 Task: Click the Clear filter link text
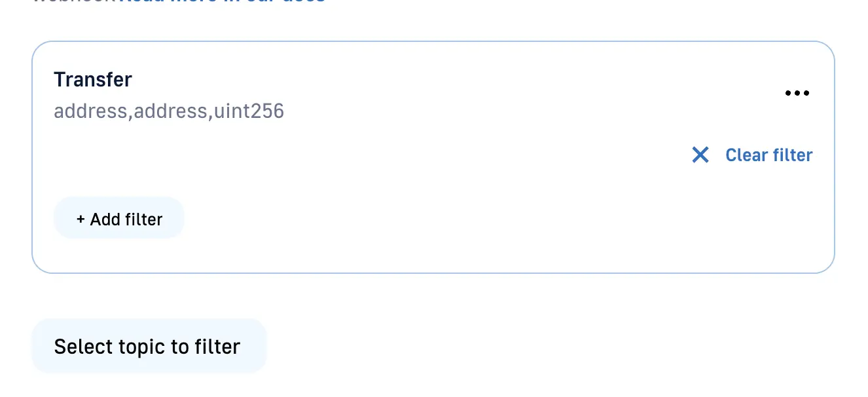(x=769, y=155)
